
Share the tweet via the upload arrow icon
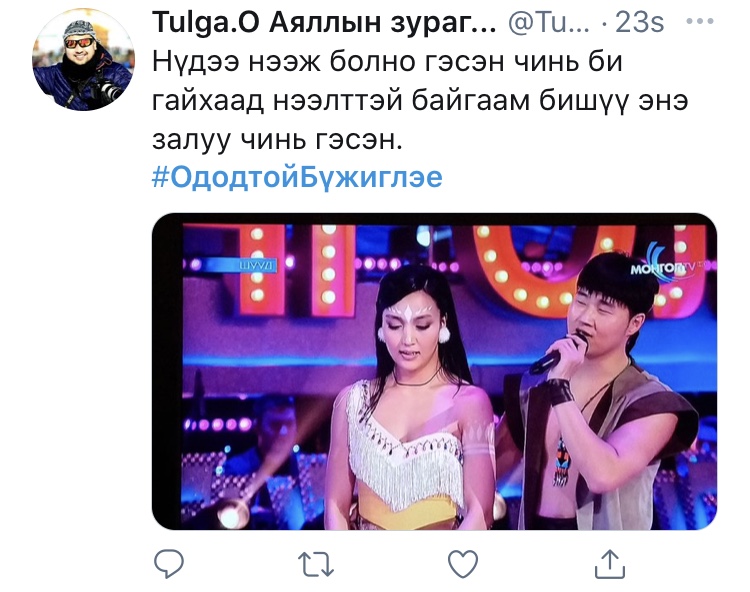[x=610, y=564]
